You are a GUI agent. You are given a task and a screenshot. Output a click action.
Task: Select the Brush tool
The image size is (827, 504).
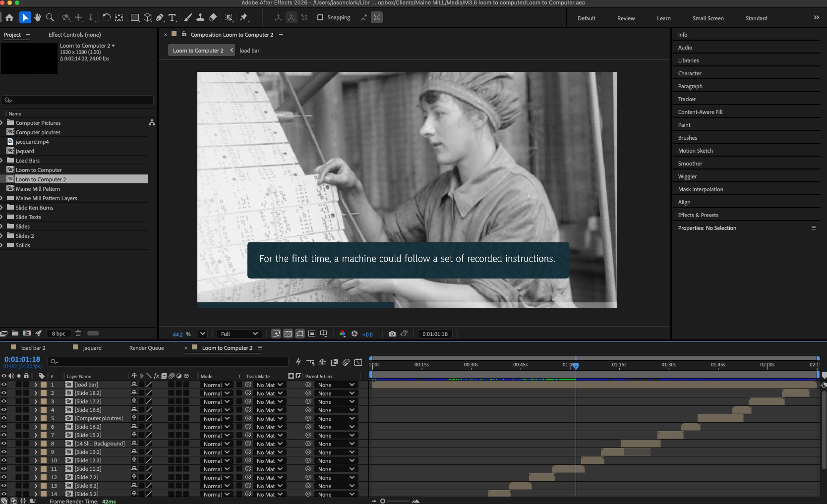[188, 18]
